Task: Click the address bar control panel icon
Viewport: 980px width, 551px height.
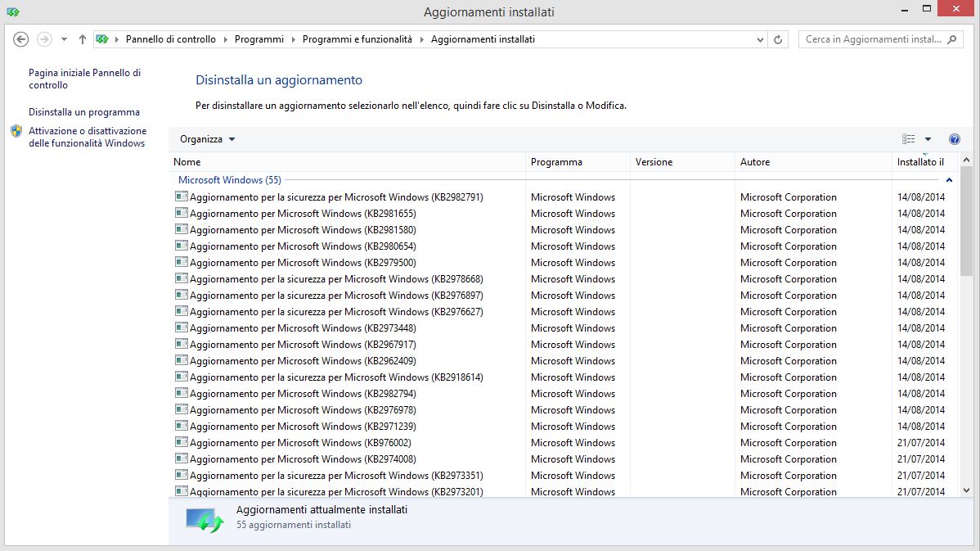Action: [102, 39]
